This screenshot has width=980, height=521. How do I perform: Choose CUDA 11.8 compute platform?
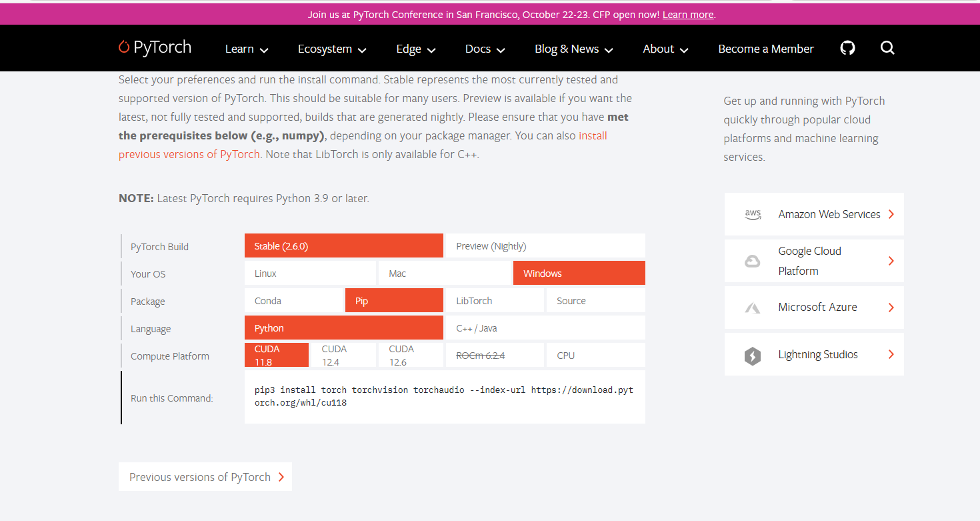coord(277,355)
